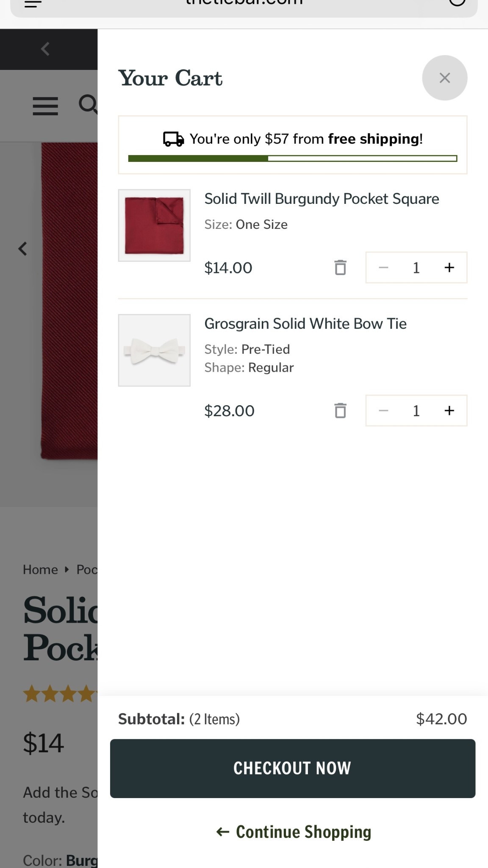Decrease Bow Tie quantity with minus
This screenshot has height=868, width=488.
coord(383,410)
